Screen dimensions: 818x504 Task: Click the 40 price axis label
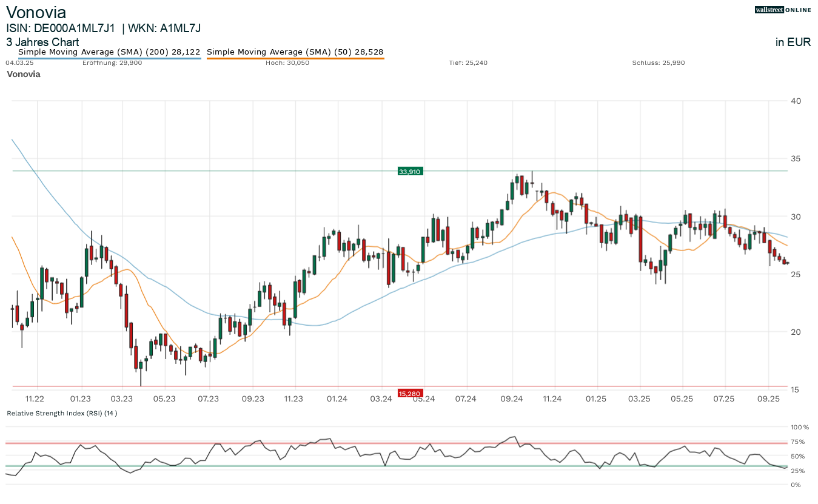(x=796, y=101)
